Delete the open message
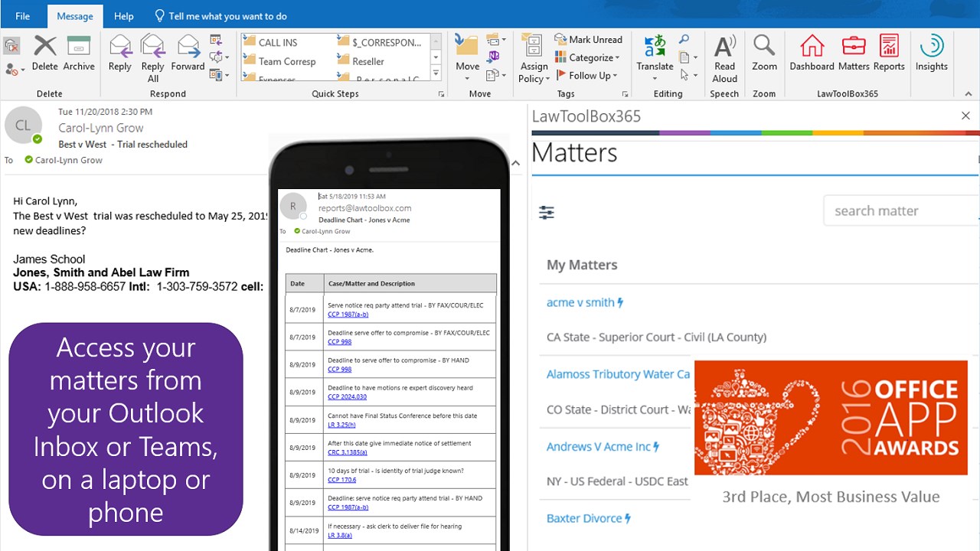 [45, 54]
